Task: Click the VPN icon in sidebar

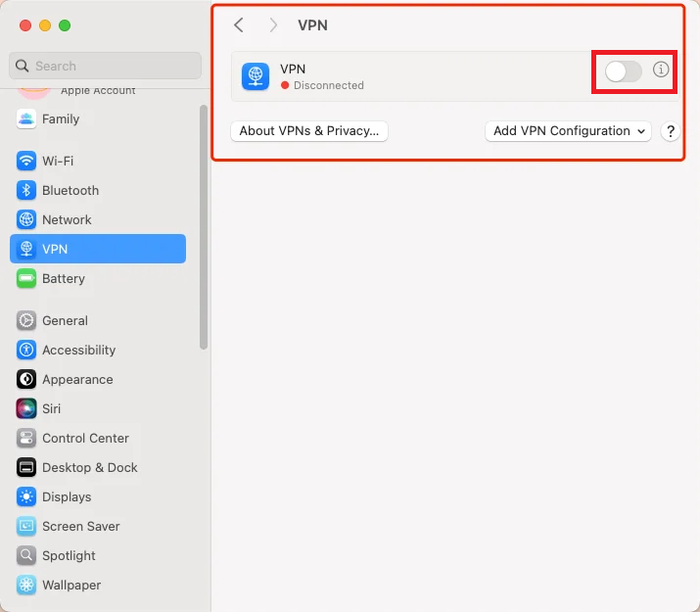Action: click(26, 249)
